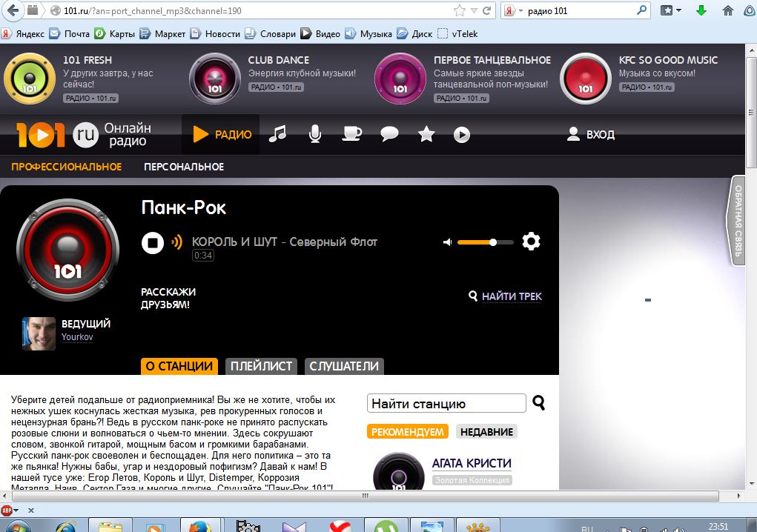Open the АГАТА КРИСТИ station link
Screen dimensions: 757x532
pos(472,463)
